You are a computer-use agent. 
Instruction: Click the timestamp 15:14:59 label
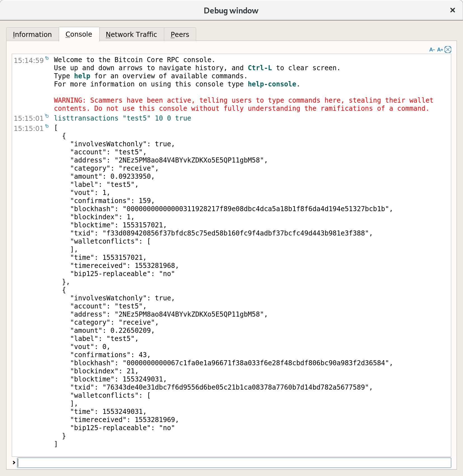tap(29, 60)
